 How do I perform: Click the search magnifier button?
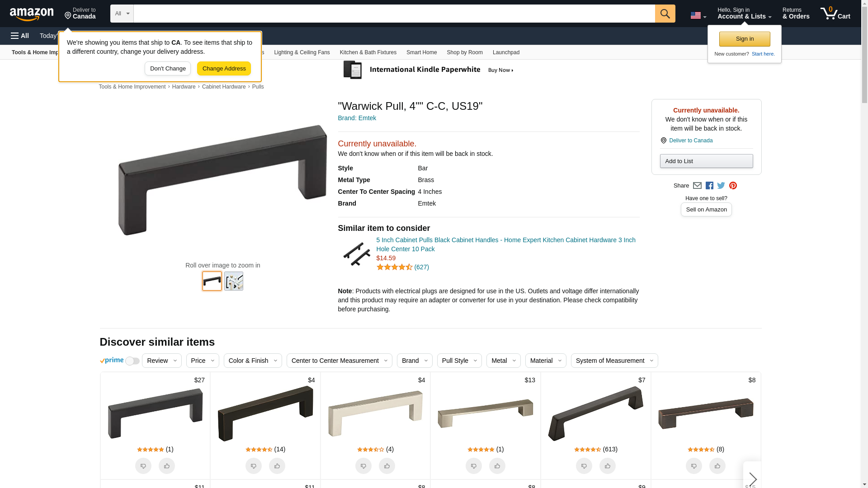click(x=665, y=14)
